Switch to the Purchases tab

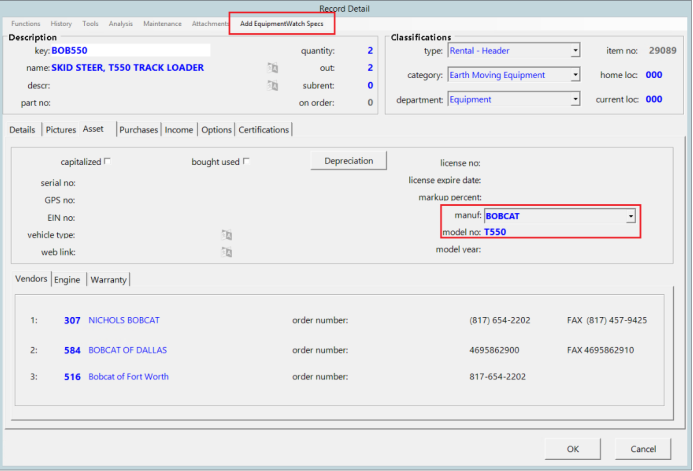138,129
